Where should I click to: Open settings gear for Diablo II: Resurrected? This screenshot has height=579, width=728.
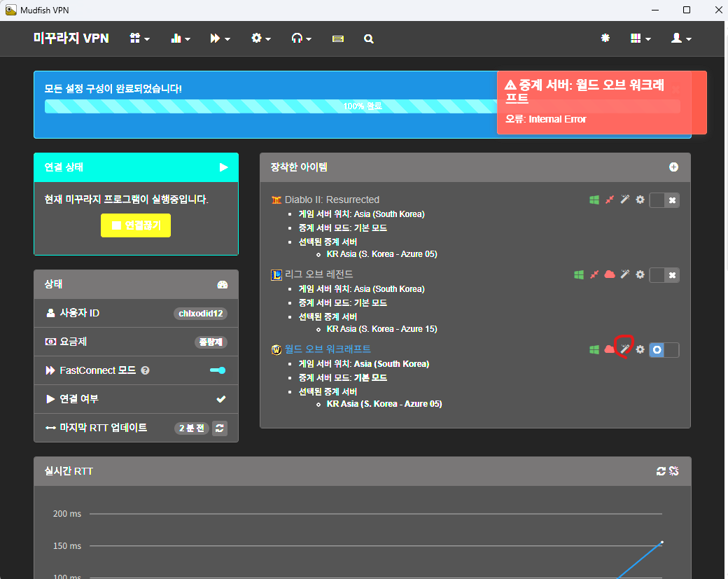(x=640, y=200)
